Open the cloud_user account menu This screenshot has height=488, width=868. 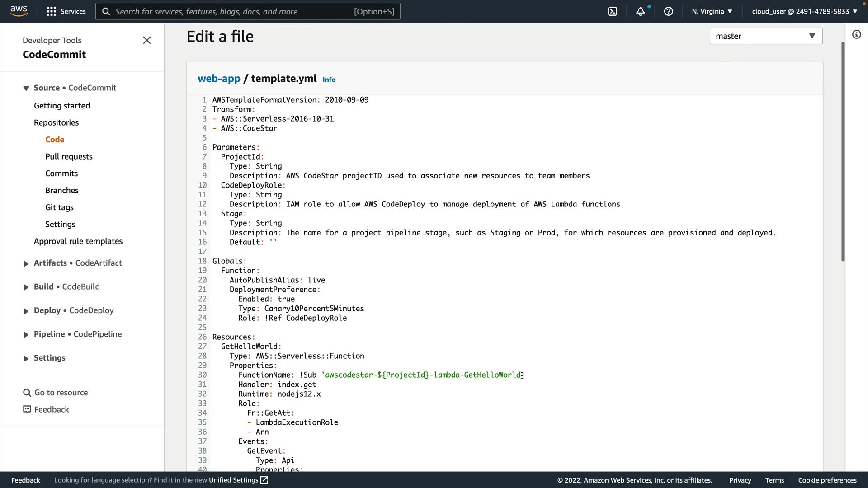(804, 11)
